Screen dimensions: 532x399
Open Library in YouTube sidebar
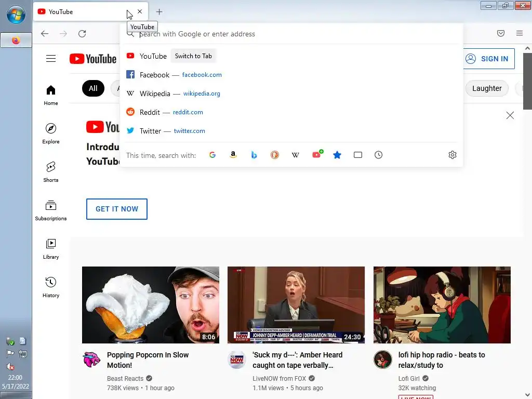[51, 249]
